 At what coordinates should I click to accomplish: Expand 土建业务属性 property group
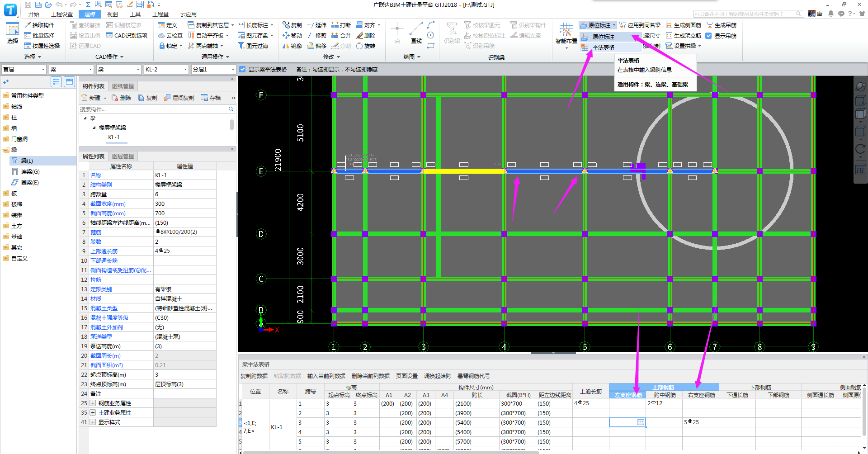93,412
